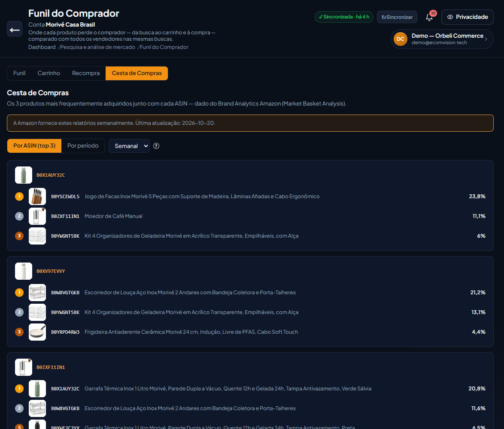Click the Moedor de Café Manual thumbnail
Screen dimensions: 504x429
(x=37, y=216)
